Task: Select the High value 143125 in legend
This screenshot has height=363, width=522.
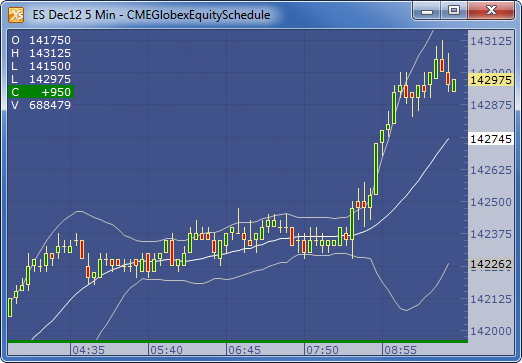Action: 50,53
